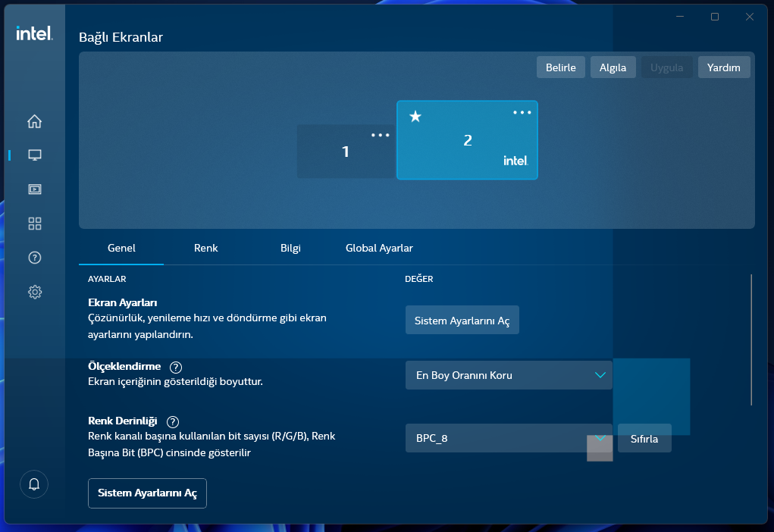Click the settings list vertical scrollbar
774x532 pixels.
[x=751, y=340]
